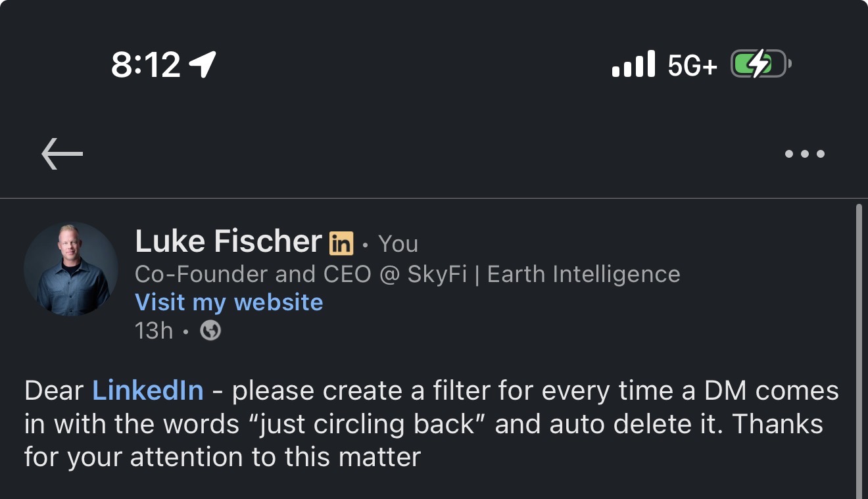Open the Visit my website link
Viewport: 868px width, 499px height.
click(x=228, y=302)
